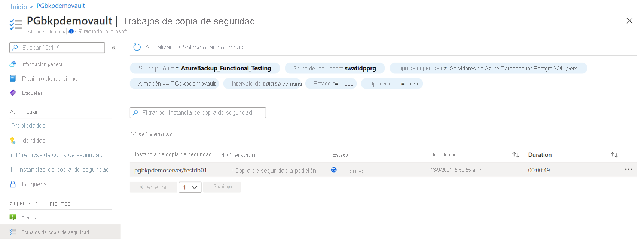Image resolution: width=644 pixels, height=241 pixels.
Task: Open Información general in sidebar
Action: pos(42,64)
